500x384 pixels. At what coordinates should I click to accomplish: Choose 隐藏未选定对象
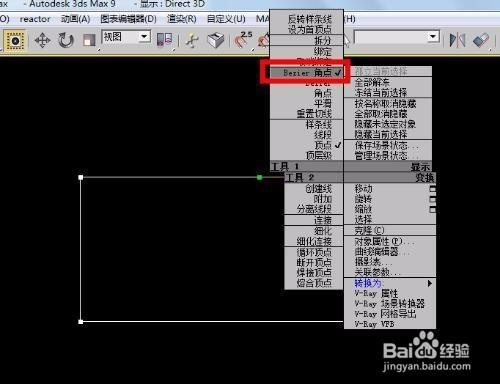(x=385, y=124)
